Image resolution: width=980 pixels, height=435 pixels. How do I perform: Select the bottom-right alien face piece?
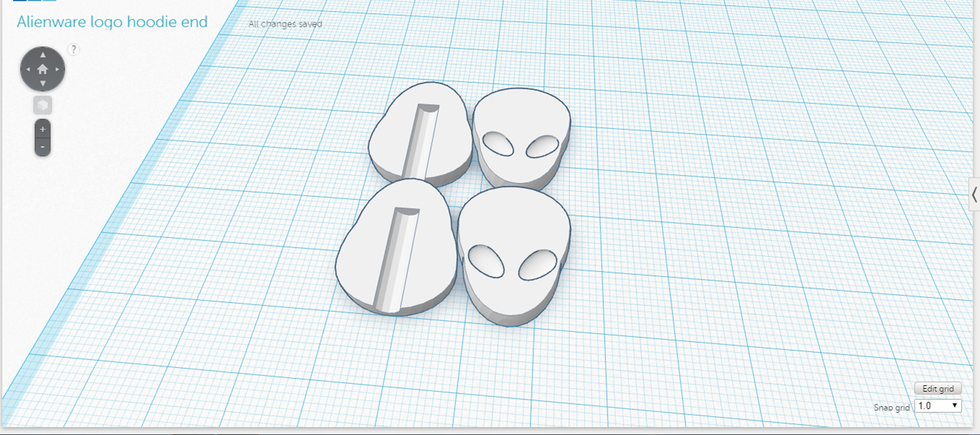514,256
